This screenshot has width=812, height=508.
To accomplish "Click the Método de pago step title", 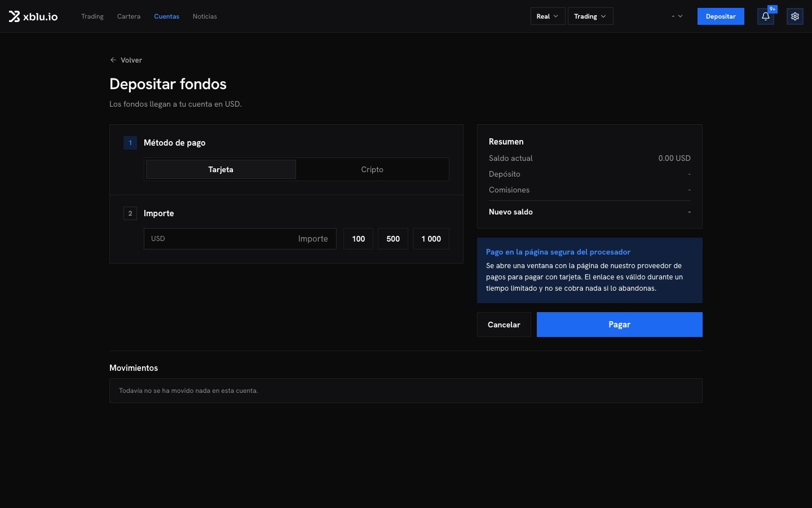I will tap(175, 143).
